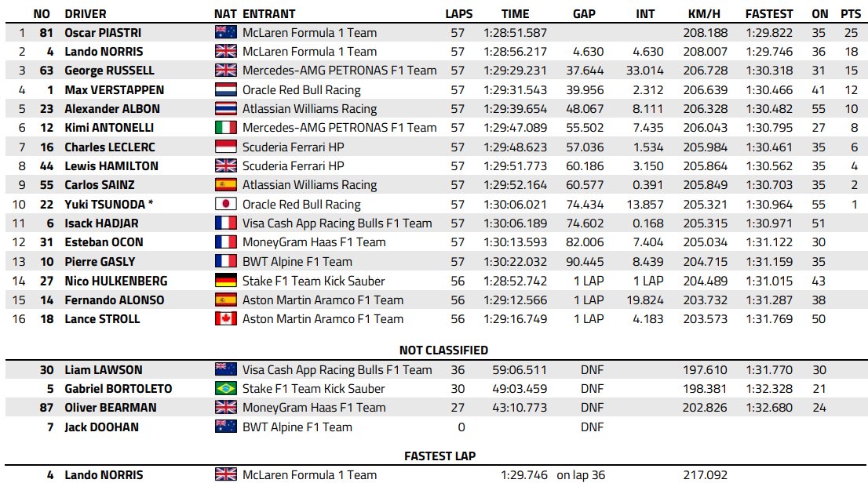Click driver name Lando NORRIS in second place

104,52
